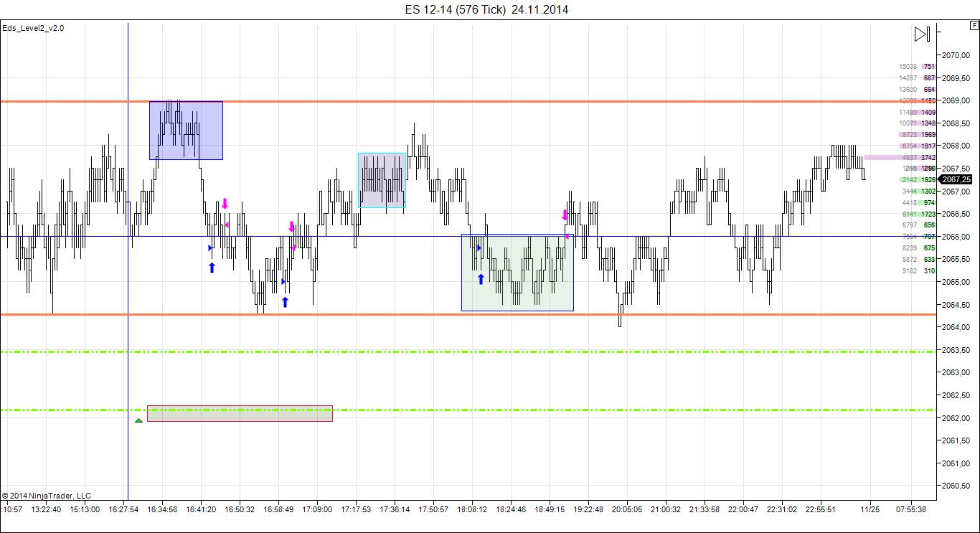The height and width of the screenshot is (533, 980).
Task: Click the 2061,50 price axis label
Action: (x=956, y=440)
